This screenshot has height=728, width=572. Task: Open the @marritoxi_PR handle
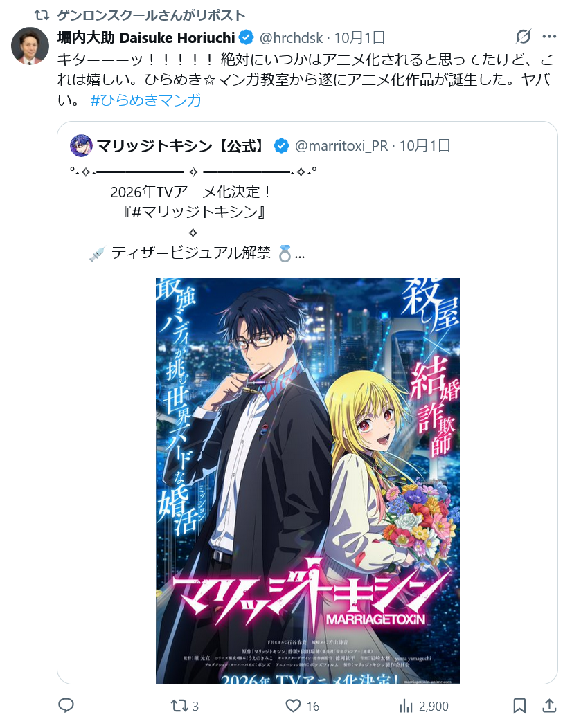pos(341,146)
